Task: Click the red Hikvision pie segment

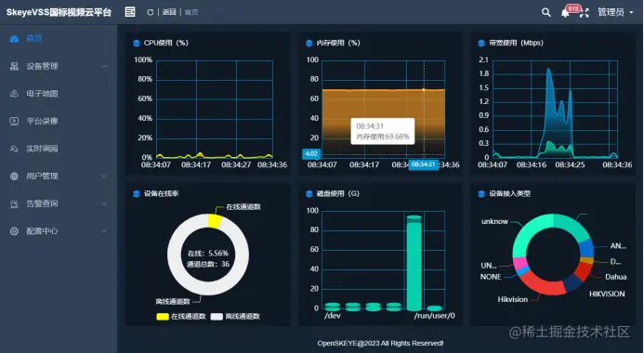Action: pyautogui.click(x=542, y=283)
